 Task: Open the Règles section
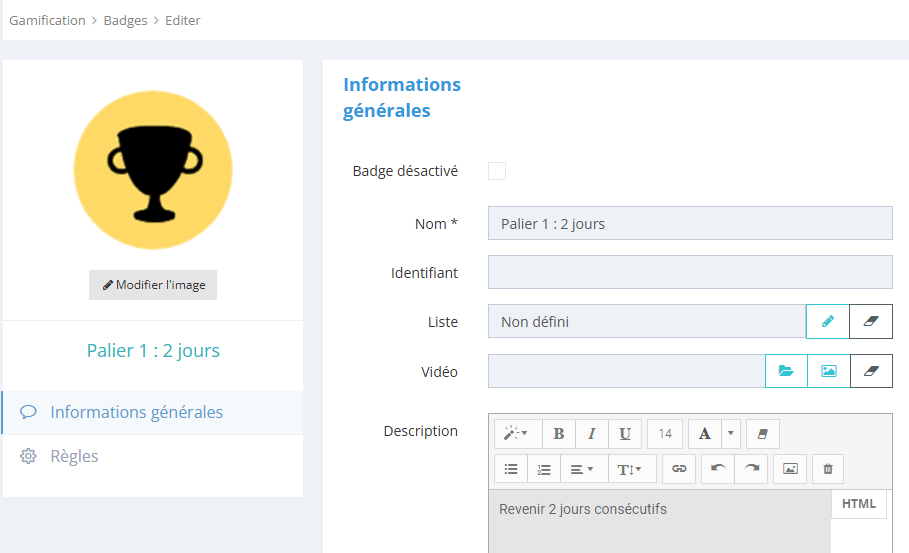pos(75,456)
